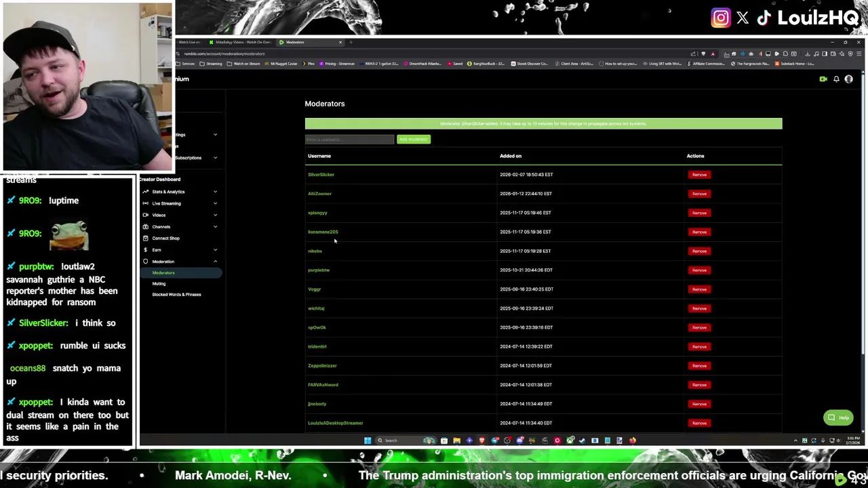Show hidden system tray icons

coord(795,441)
